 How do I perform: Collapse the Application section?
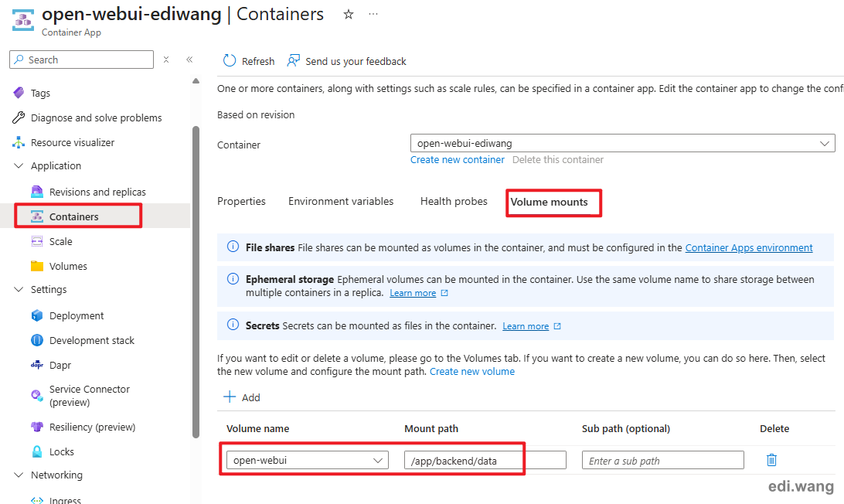19,166
